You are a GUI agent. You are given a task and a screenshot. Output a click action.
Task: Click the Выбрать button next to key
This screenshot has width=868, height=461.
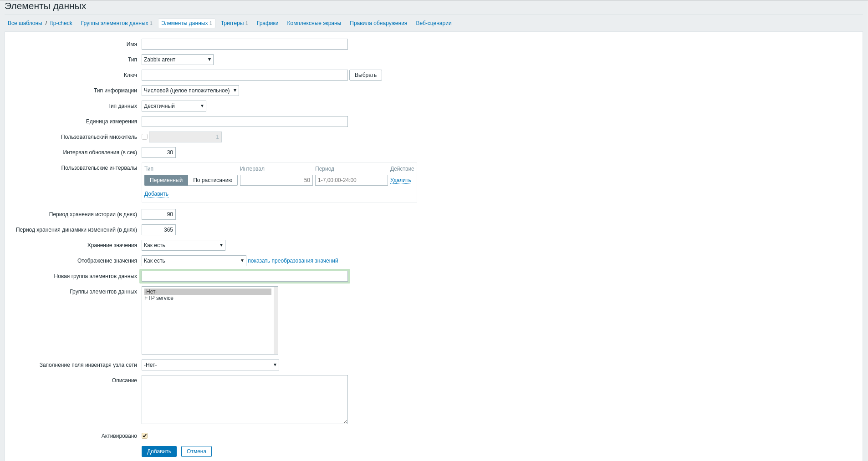(365, 75)
